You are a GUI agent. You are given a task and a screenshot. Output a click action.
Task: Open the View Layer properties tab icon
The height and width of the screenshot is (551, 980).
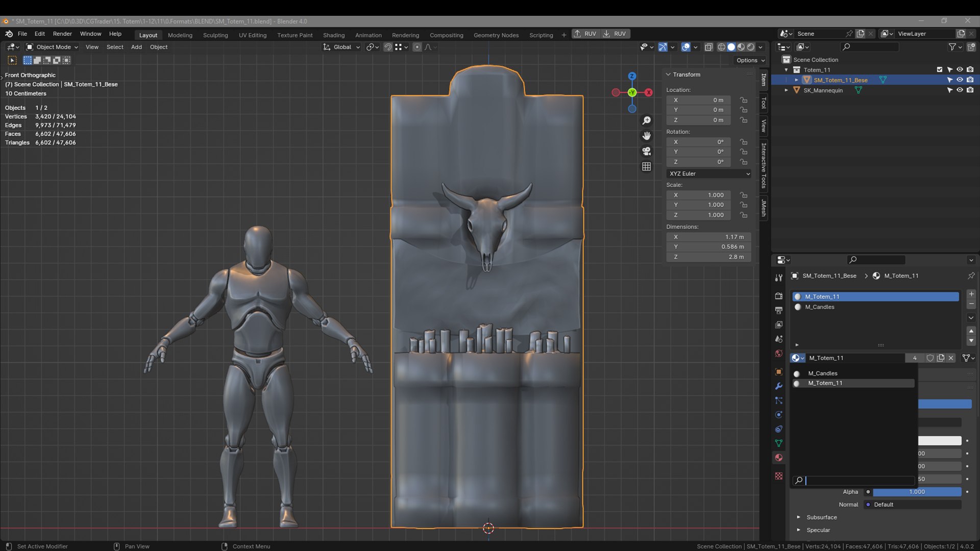click(778, 324)
